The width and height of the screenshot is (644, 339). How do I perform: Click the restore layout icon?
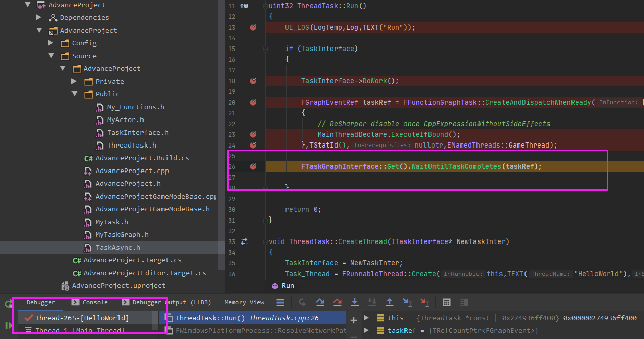464,302
